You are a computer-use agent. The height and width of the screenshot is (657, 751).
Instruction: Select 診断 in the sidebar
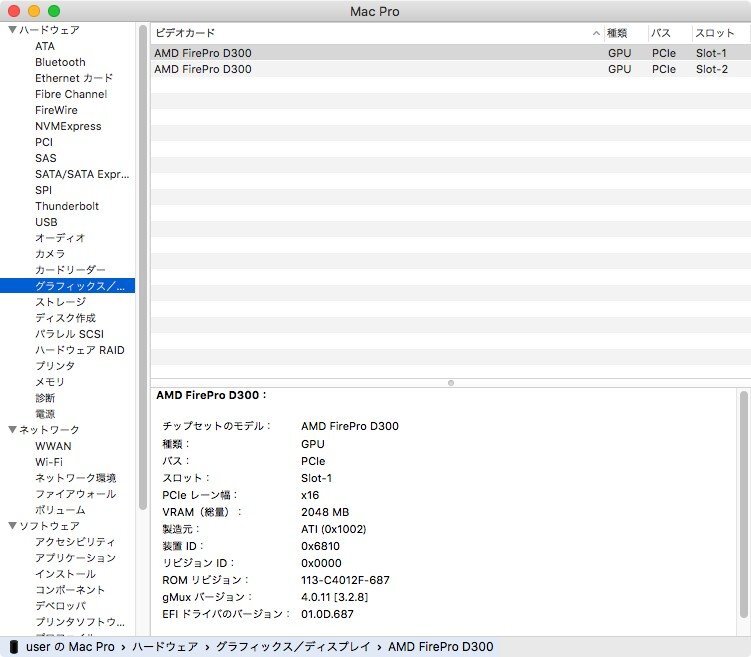(45, 398)
